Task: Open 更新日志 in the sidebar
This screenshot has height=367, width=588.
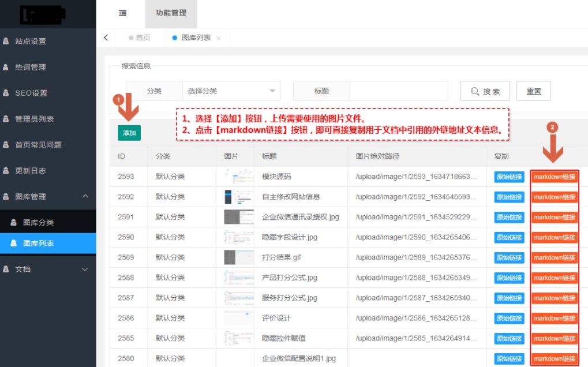Action: coord(31,171)
